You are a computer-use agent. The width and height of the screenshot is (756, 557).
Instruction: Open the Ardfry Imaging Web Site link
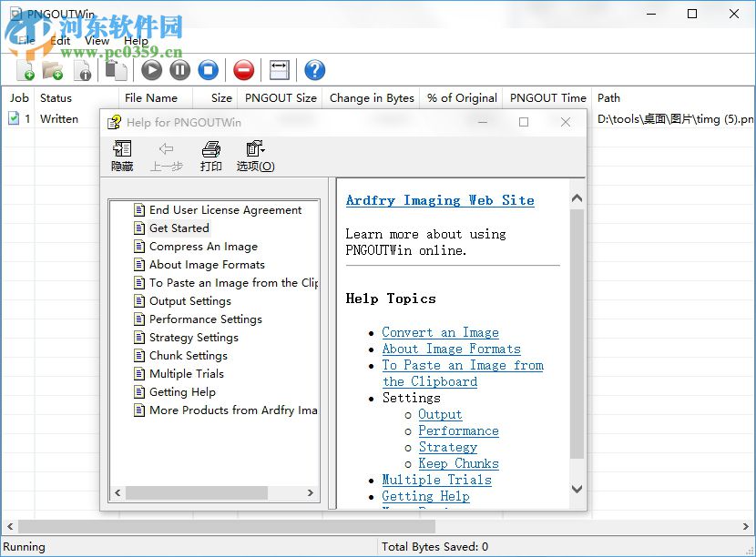[x=440, y=200]
